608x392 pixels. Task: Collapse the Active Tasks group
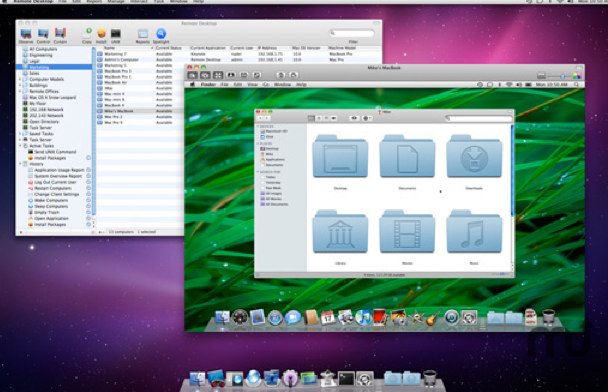pos(20,146)
